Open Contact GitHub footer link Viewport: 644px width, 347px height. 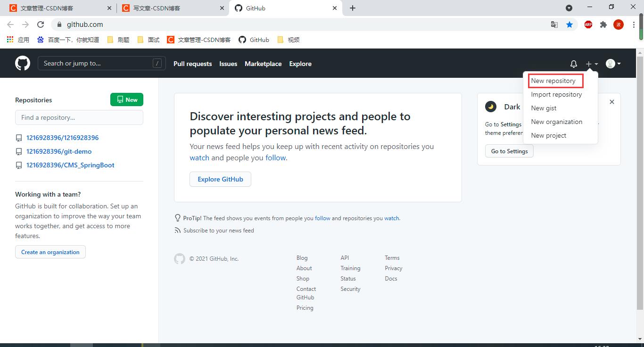(x=306, y=293)
